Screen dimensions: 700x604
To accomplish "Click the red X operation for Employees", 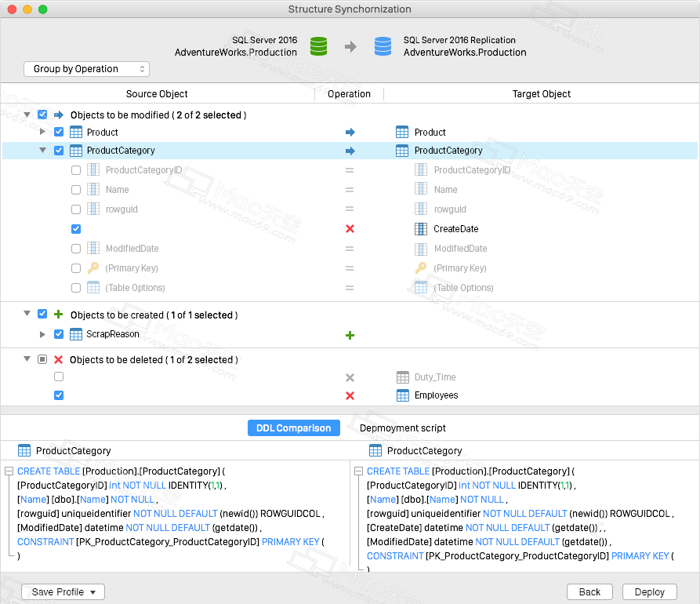I will click(x=350, y=395).
